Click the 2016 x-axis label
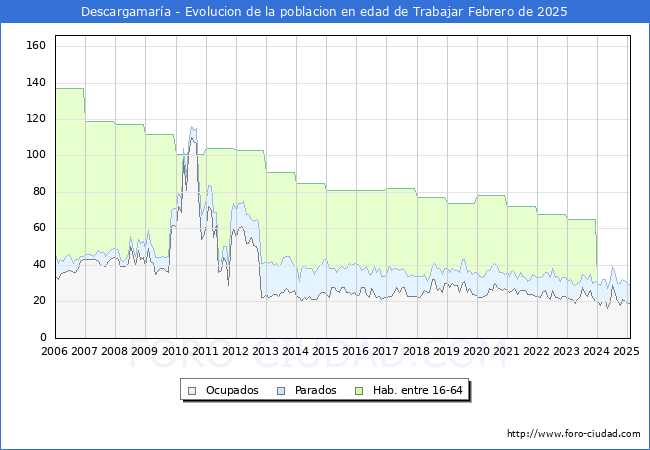650x450 pixels. point(356,351)
